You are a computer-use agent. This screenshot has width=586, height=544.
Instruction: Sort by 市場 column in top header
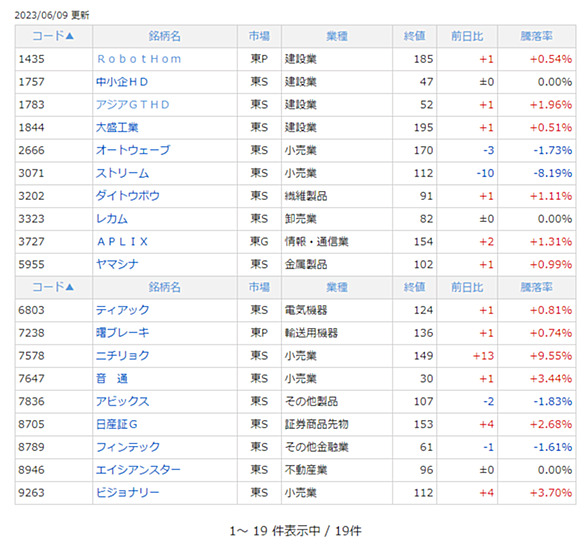259,36
